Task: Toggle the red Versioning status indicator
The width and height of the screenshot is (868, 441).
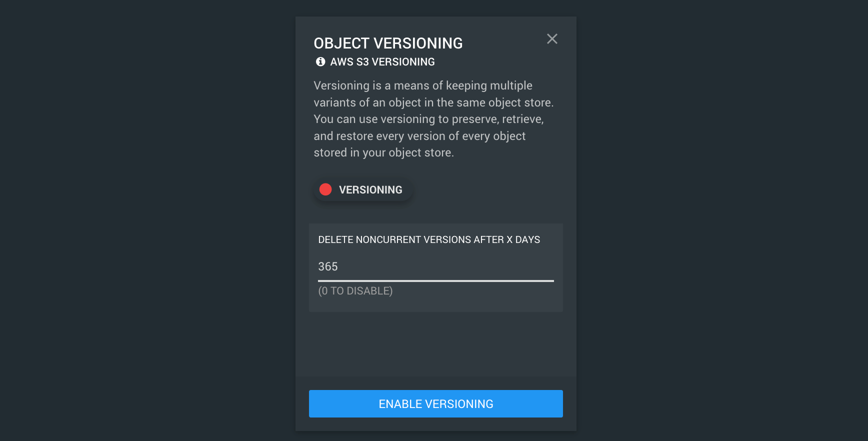Action: click(x=325, y=189)
